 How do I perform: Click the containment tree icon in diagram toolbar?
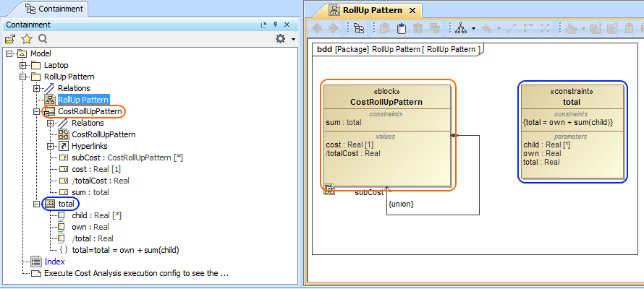(359, 29)
